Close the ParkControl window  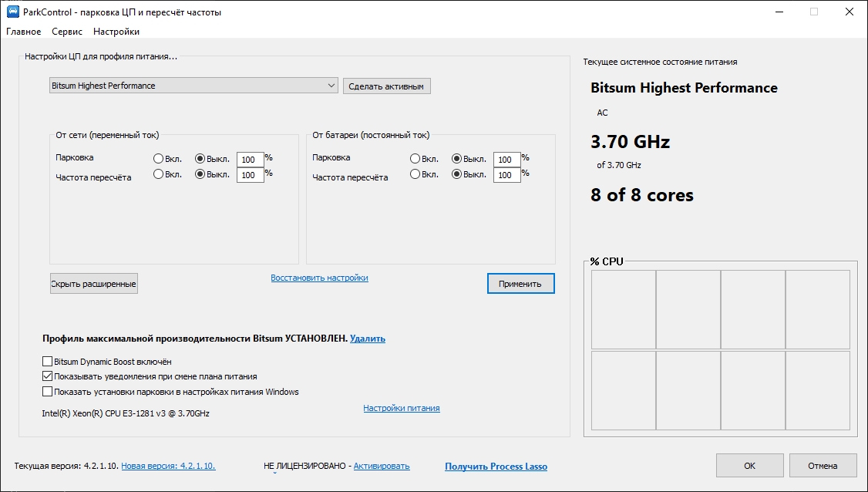click(849, 12)
